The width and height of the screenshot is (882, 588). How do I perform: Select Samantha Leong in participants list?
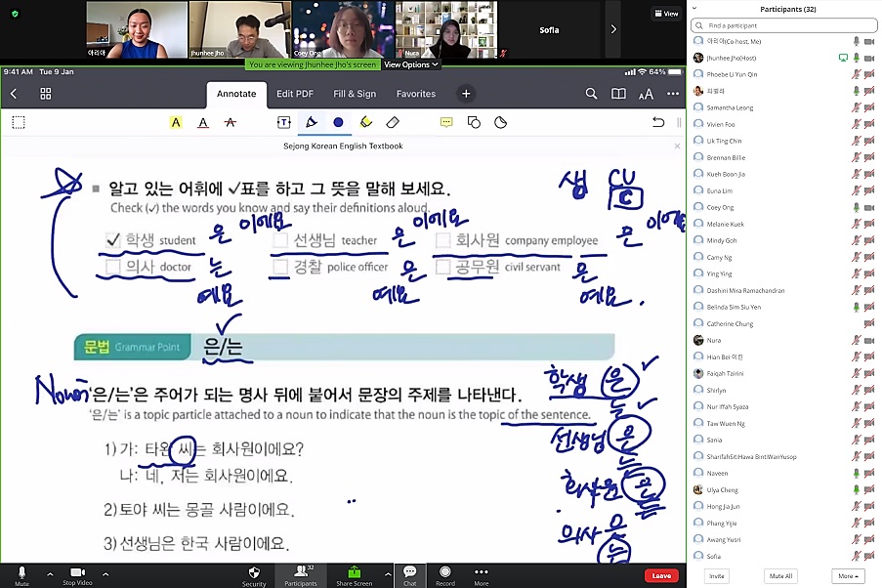pyautogui.click(x=784, y=107)
